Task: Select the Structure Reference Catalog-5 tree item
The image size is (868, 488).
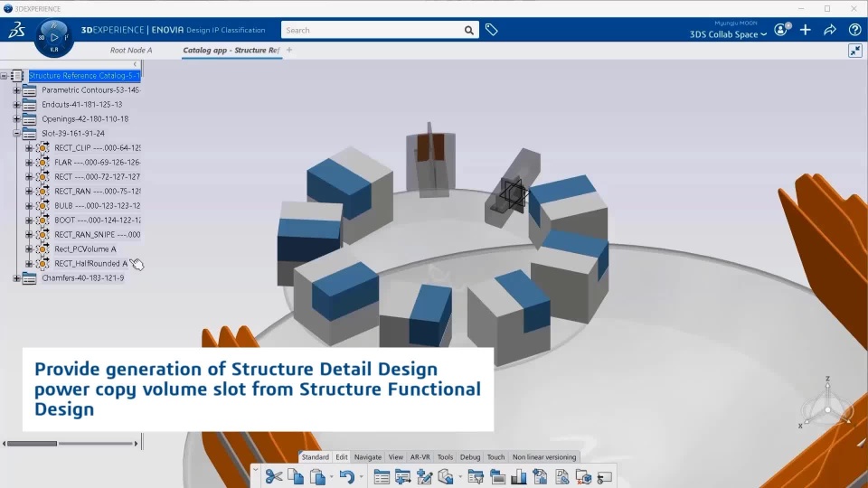Action: pyautogui.click(x=84, y=75)
